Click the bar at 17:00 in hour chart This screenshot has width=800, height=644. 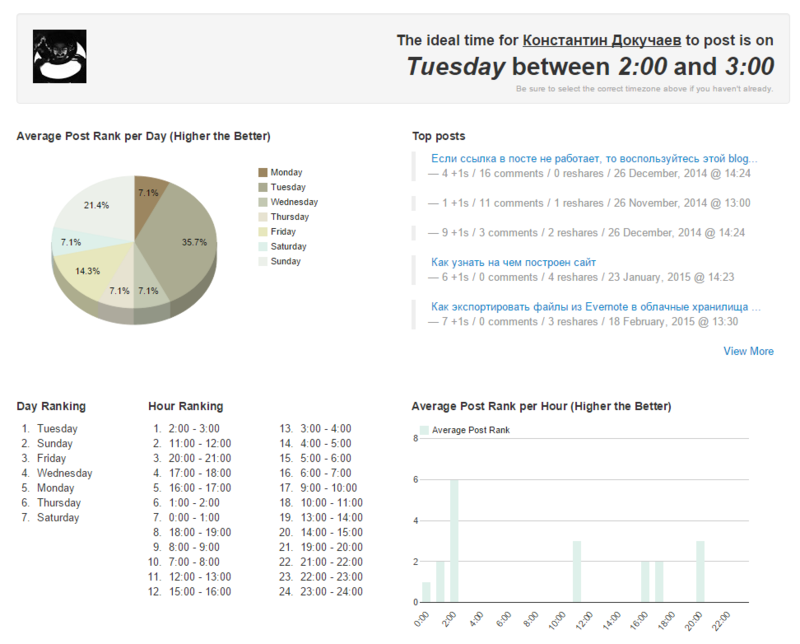(x=659, y=582)
